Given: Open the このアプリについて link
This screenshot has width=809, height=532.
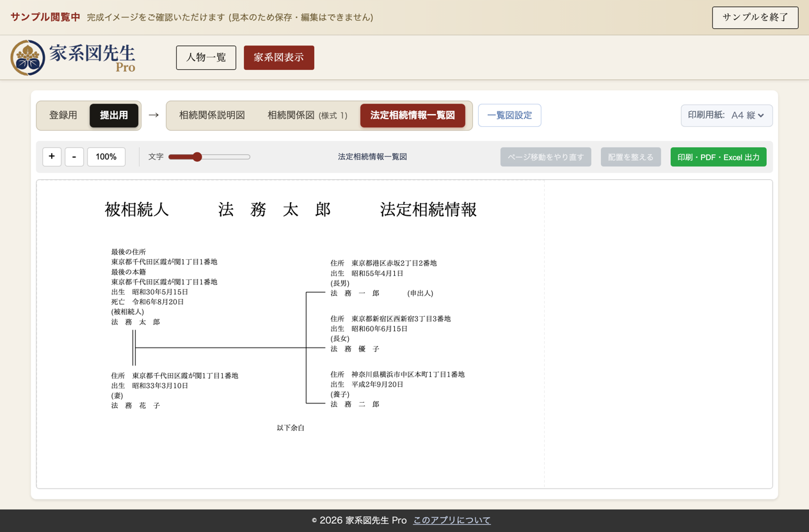Looking at the screenshot, I should 452,520.
